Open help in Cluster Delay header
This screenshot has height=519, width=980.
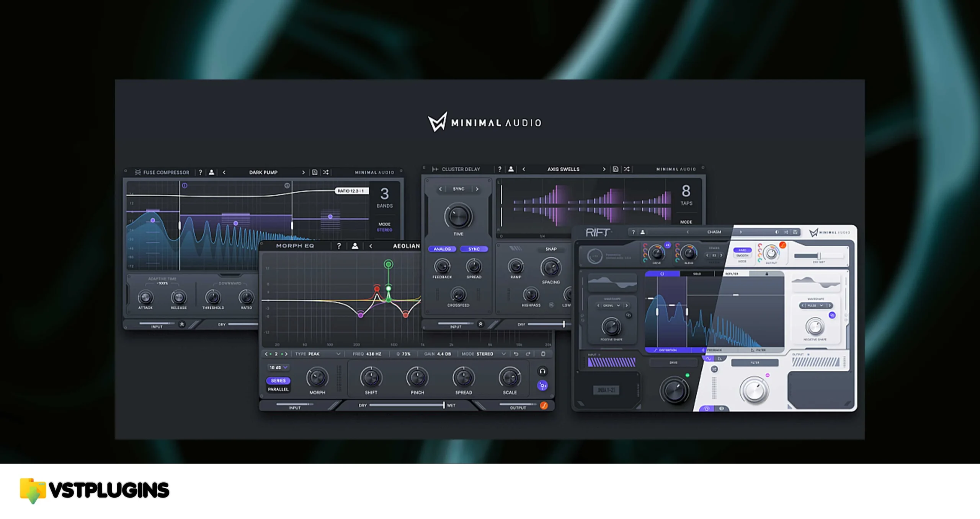click(x=500, y=169)
